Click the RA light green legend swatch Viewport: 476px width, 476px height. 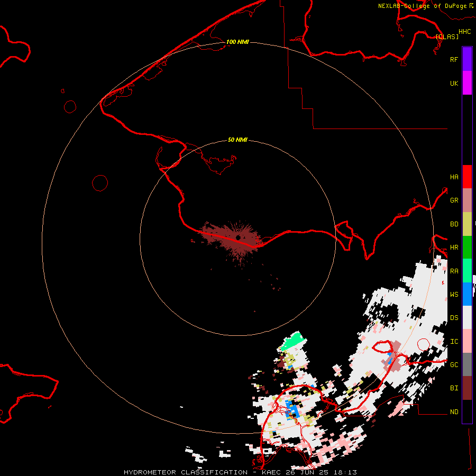[467, 271]
